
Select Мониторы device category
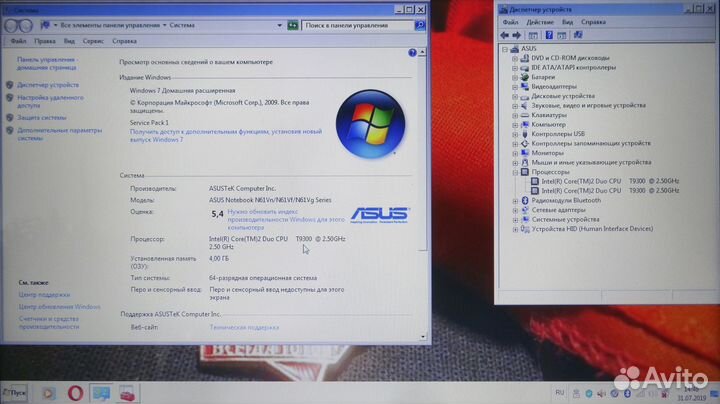tap(547, 153)
